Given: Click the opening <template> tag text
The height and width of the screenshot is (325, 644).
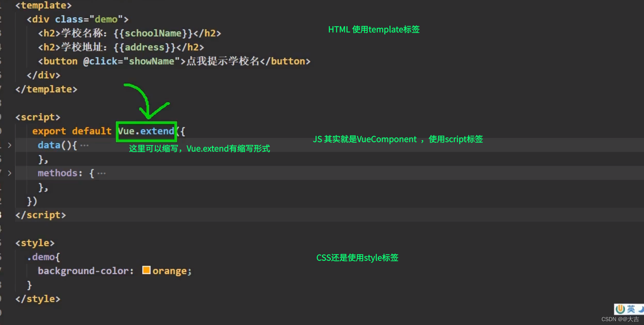Looking at the screenshot, I should click(44, 5).
